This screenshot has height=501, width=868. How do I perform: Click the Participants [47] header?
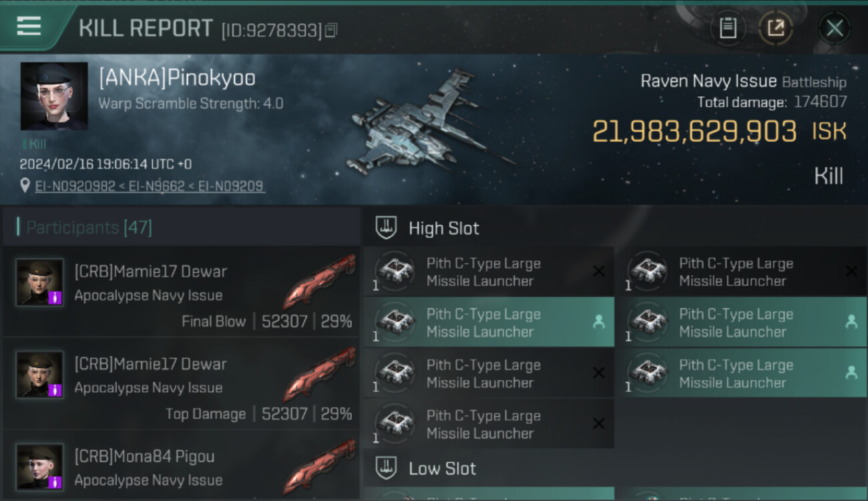click(x=89, y=228)
